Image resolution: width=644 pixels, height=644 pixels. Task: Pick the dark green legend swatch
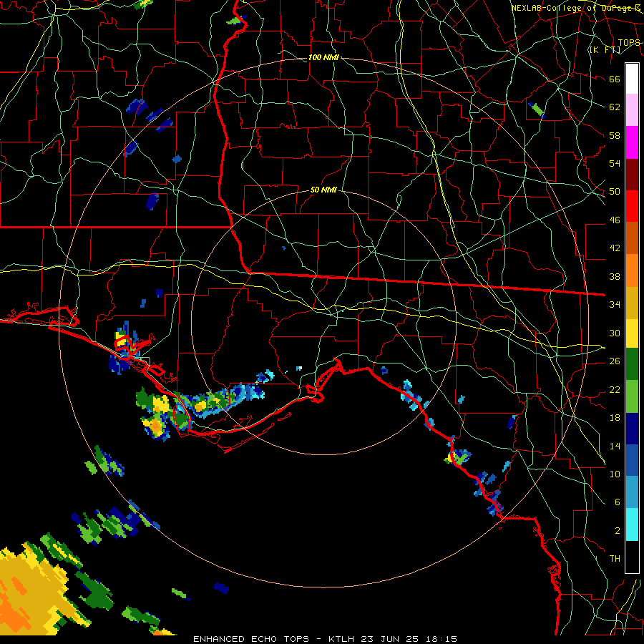[x=632, y=364]
